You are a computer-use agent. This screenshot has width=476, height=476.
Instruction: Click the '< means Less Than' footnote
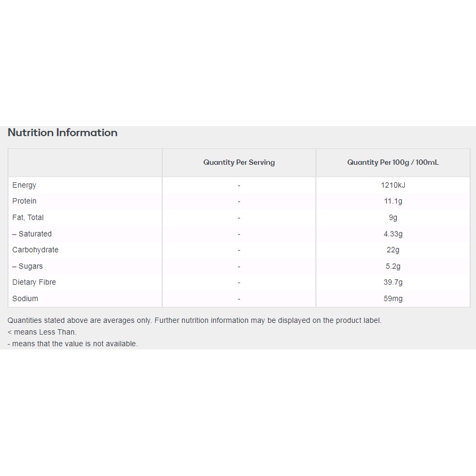point(42,332)
